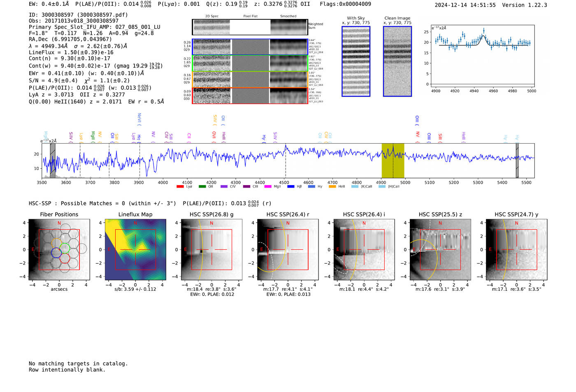Click the OII green legend swatch
The width and height of the screenshot is (576, 392).
202,186
